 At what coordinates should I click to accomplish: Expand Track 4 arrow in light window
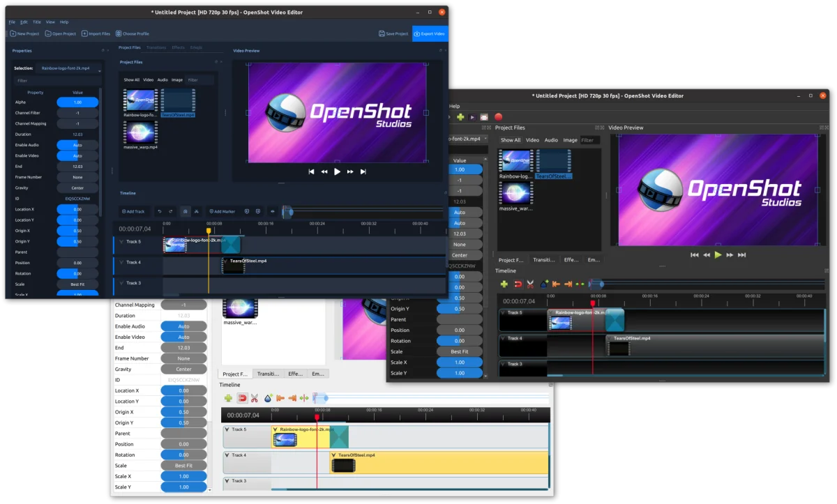point(227,455)
